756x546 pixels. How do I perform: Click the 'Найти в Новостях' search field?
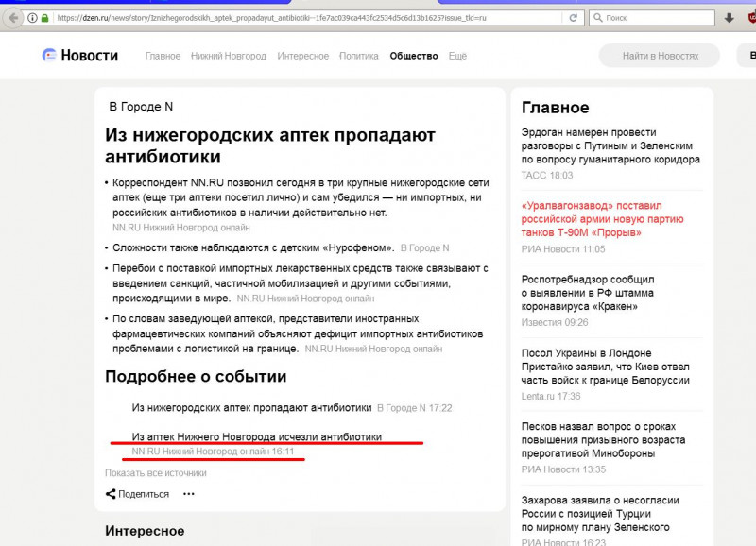click(660, 56)
